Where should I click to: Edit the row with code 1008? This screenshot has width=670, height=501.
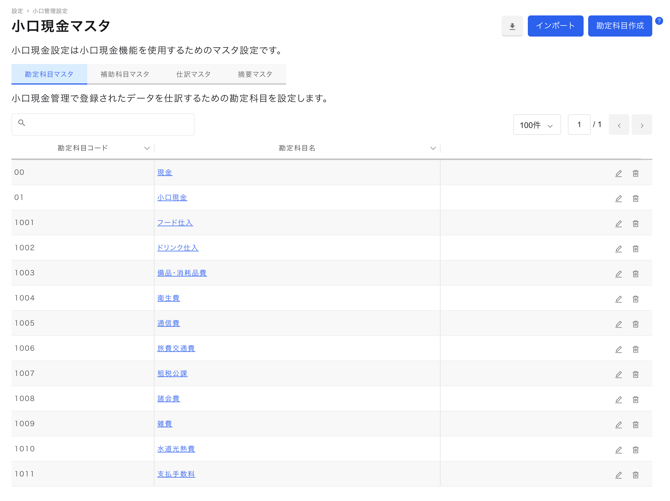618,400
